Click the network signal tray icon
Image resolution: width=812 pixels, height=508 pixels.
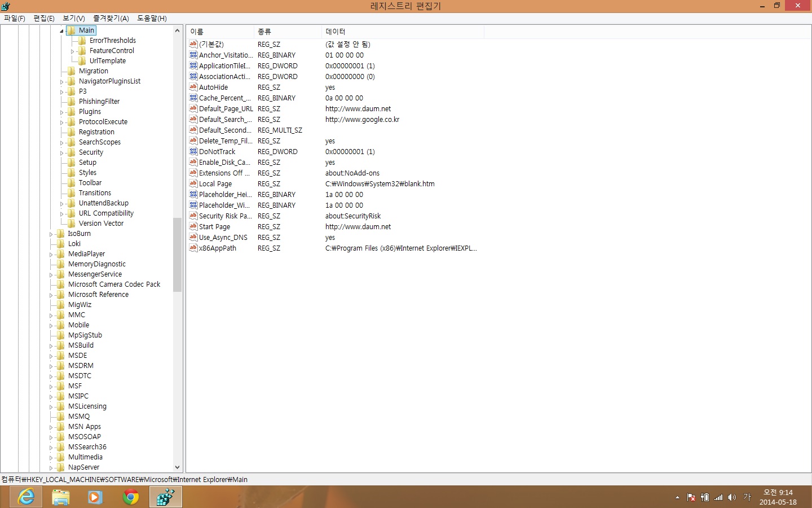click(x=718, y=497)
